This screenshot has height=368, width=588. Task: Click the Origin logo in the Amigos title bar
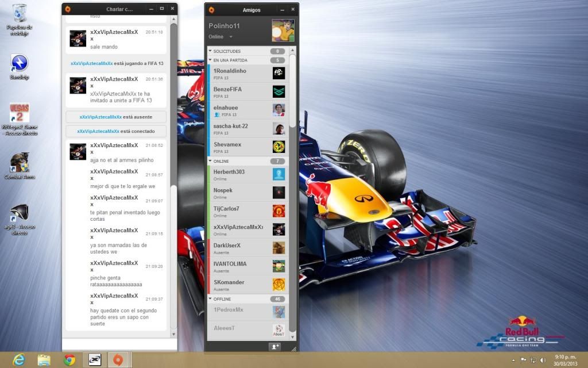point(211,10)
